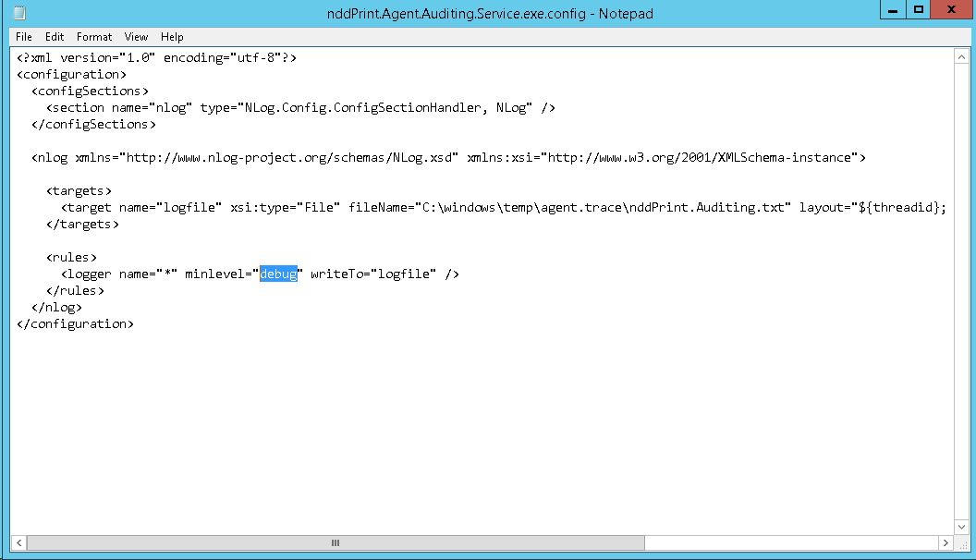Click the Notepad icon in title bar

pyautogui.click(x=19, y=13)
